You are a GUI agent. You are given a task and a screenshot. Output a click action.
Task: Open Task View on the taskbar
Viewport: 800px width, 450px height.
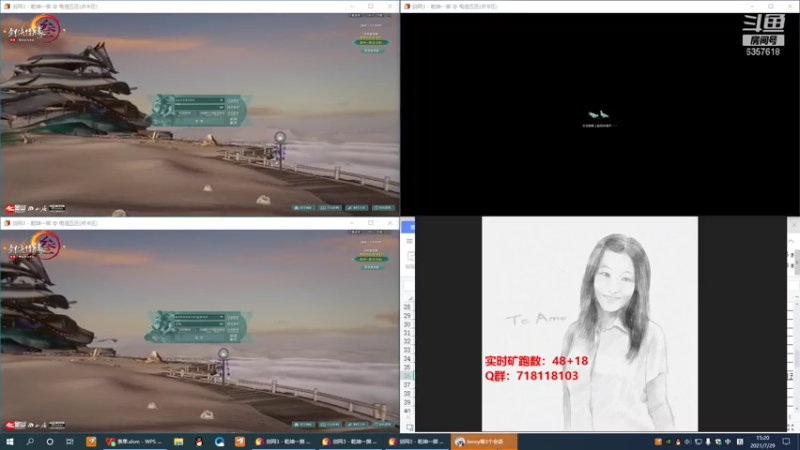click(x=70, y=441)
